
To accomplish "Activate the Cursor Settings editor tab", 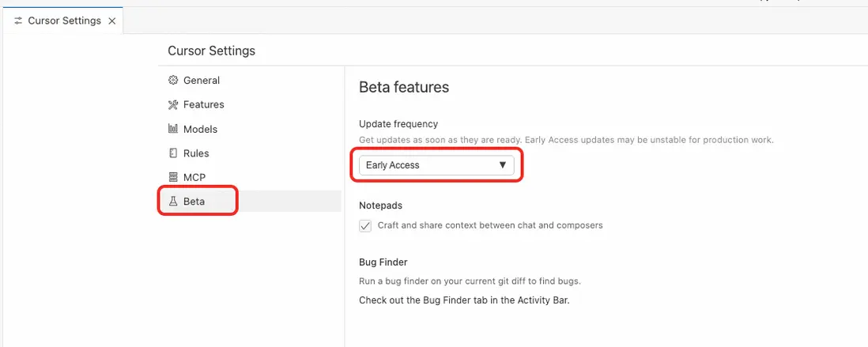I will (x=64, y=21).
